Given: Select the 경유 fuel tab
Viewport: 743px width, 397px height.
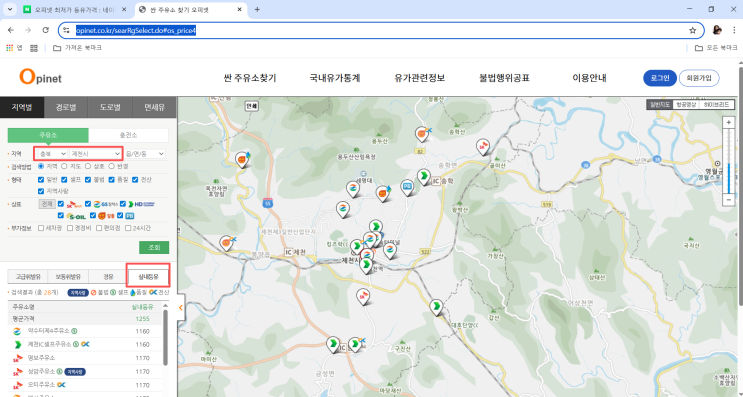Looking at the screenshot, I should tap(108, 277).
